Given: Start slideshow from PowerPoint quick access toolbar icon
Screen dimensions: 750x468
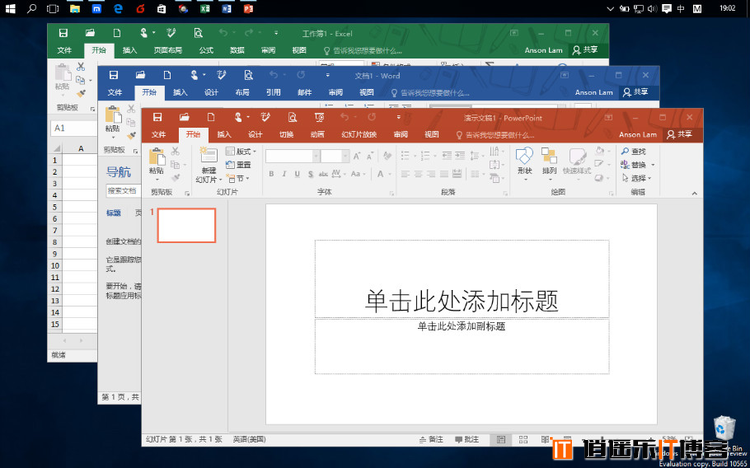Looking at the screenshot, I should 320,117.
